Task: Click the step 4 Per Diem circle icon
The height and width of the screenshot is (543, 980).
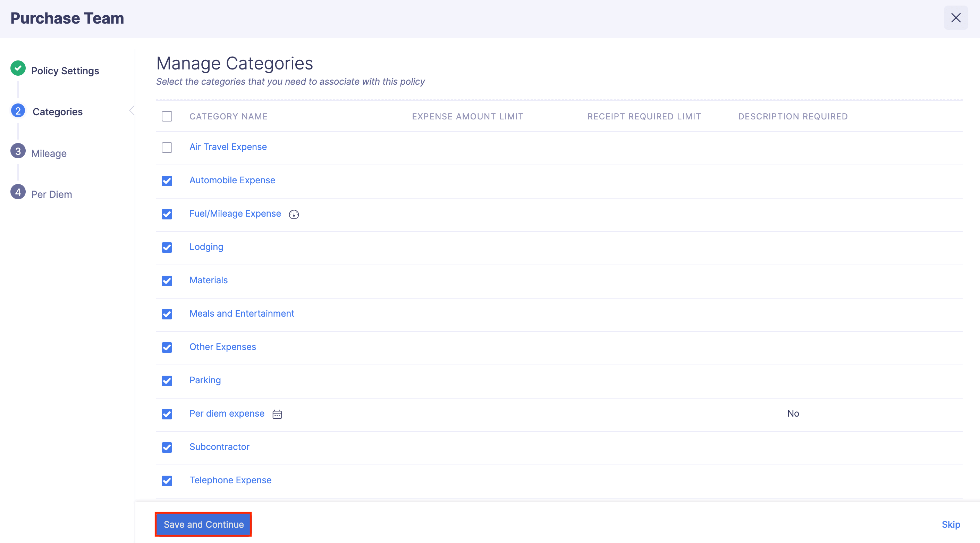Action: pyautogui.click(x=18, y=192)
